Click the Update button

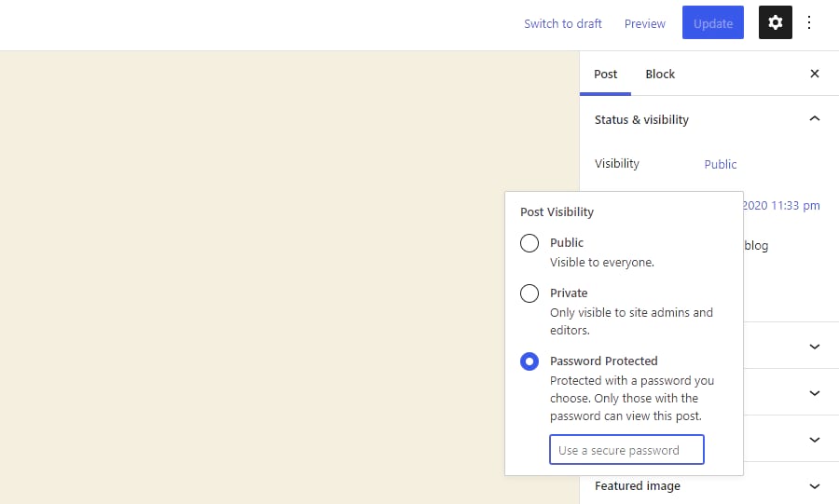(x=712, y=23)
